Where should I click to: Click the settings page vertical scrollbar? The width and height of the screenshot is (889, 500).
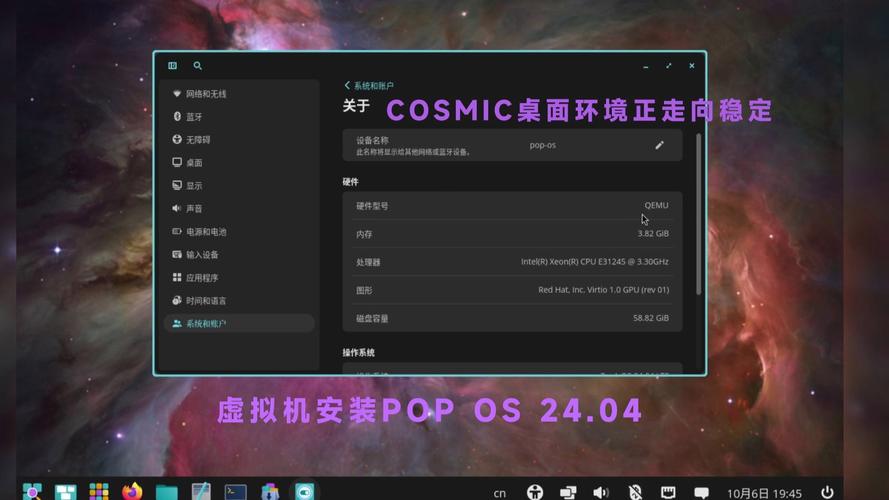point(698,214)
